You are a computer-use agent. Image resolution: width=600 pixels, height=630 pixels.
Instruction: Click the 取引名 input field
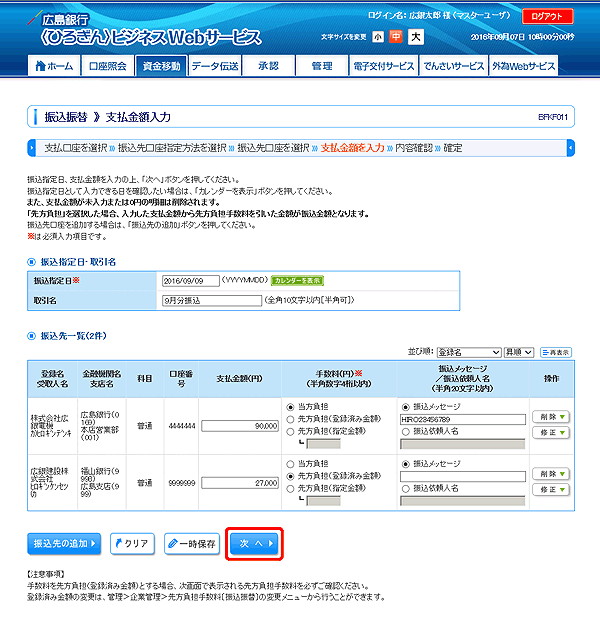(212, 301)
